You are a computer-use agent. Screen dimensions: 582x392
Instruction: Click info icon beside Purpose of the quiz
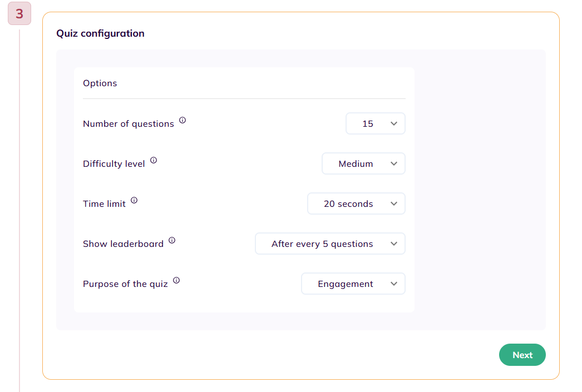coord(176,280)
